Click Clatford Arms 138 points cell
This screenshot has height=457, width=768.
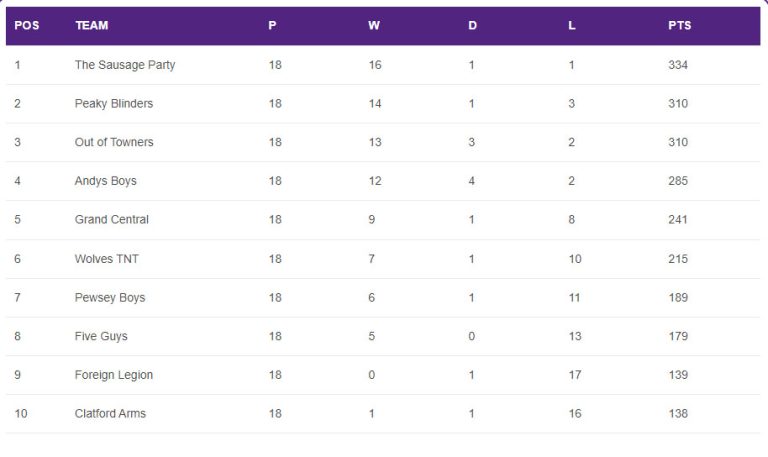[678, 413]
